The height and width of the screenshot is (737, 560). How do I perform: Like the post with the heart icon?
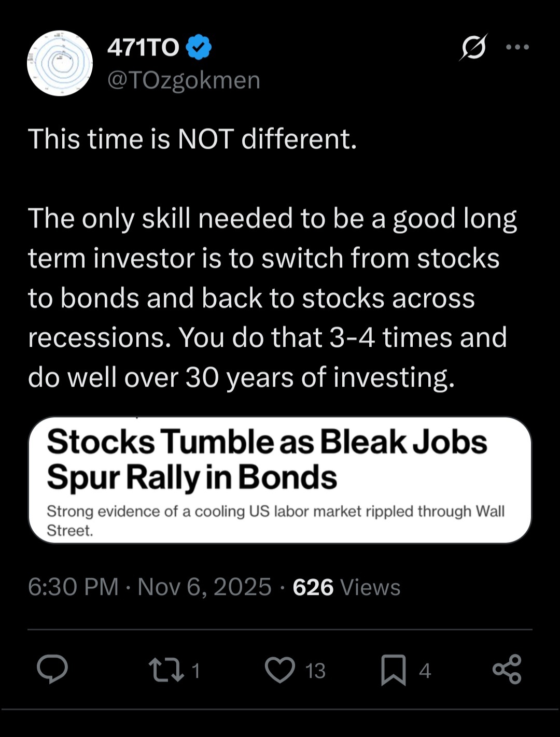click(280, 670)
